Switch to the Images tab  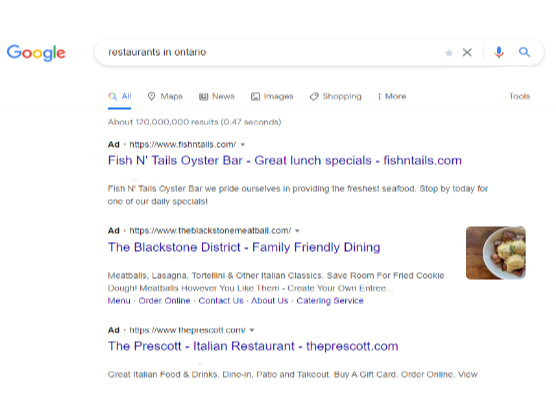pos(272,96)
